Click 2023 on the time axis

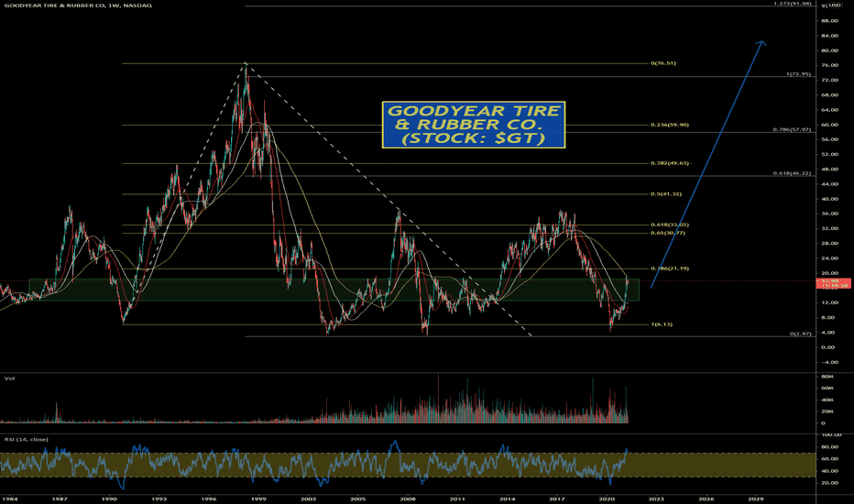656,499
